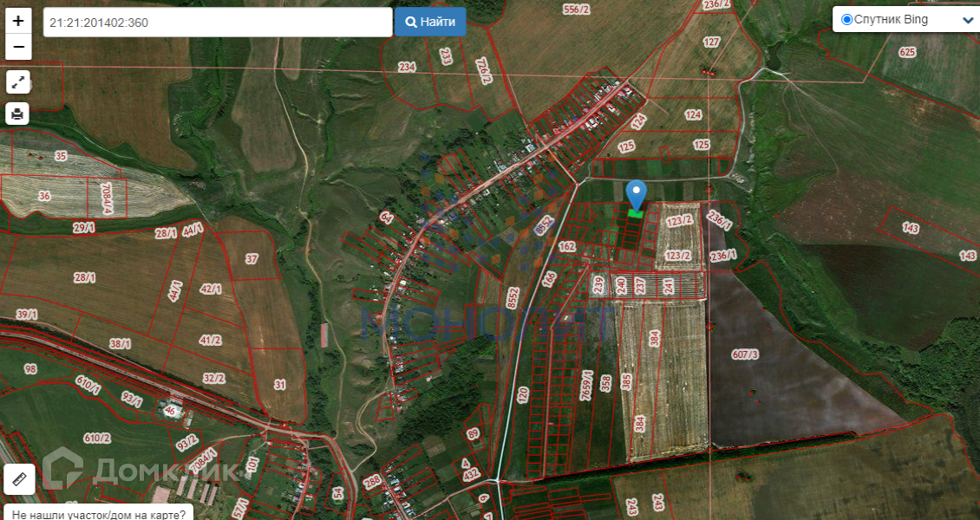Click parcel label 625
980x520 pixels.
(907, 52)
